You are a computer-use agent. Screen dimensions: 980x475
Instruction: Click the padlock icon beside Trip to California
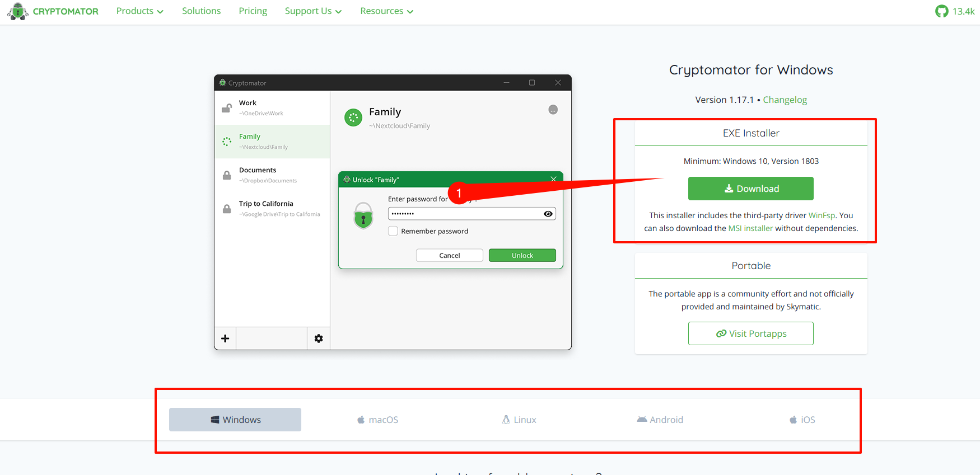coord(227,209)
